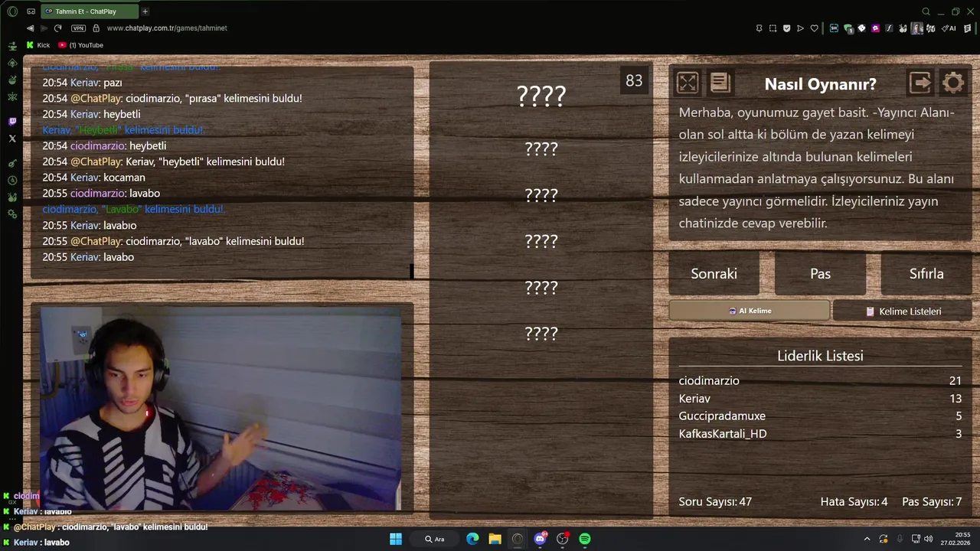Select the Tahmin Et - ChatPlay browser tab
This screenshot has width=980, height=551.
point(90,11)
